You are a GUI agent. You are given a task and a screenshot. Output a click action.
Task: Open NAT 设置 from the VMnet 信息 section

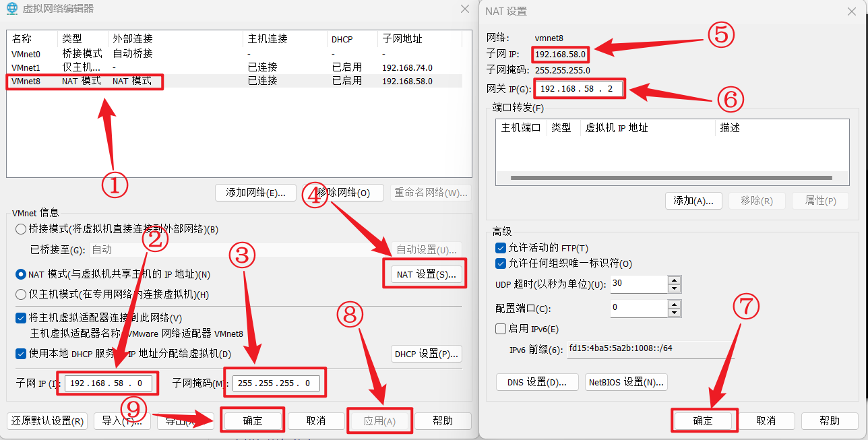[x=427, y=274]
